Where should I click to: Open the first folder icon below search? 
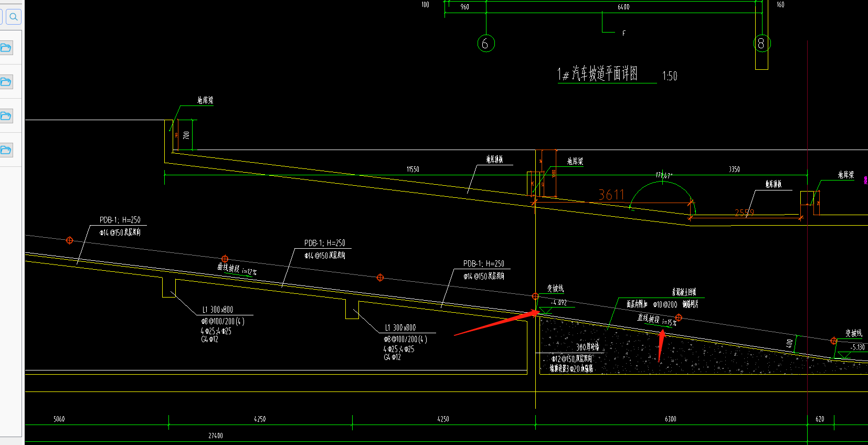click(6, 48)
